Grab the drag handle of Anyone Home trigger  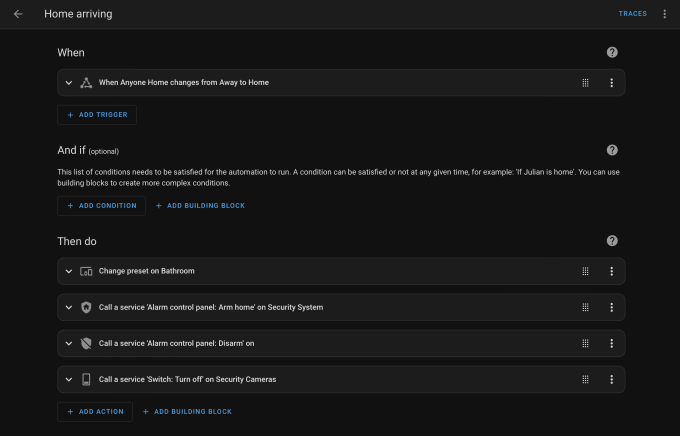click(585, 82)
